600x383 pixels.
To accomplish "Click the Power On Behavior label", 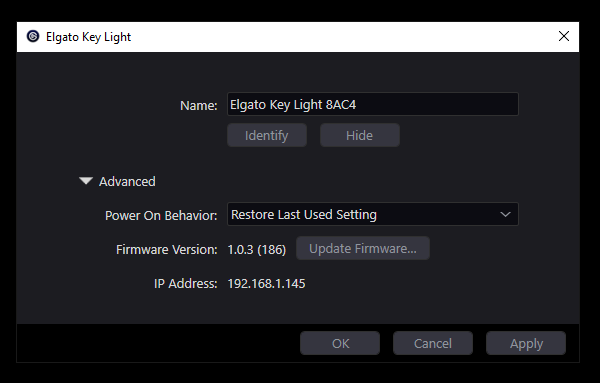I will coord(161,215).
